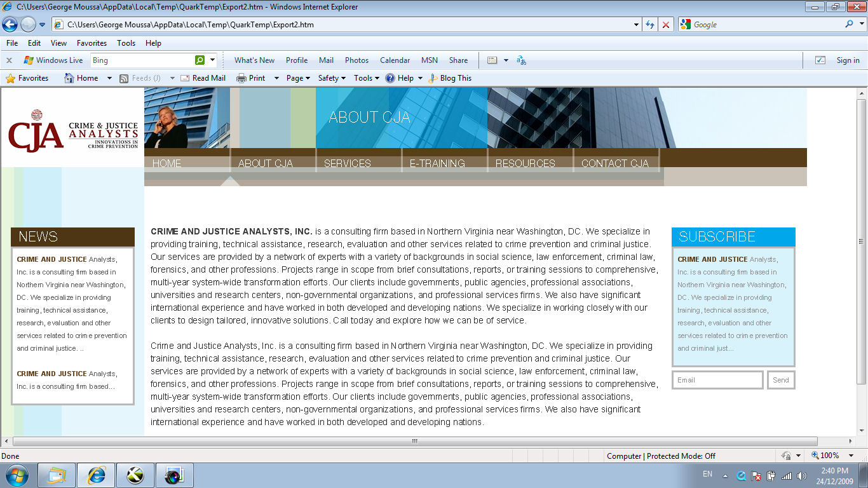Click the Send button under Subscribe

781,379
